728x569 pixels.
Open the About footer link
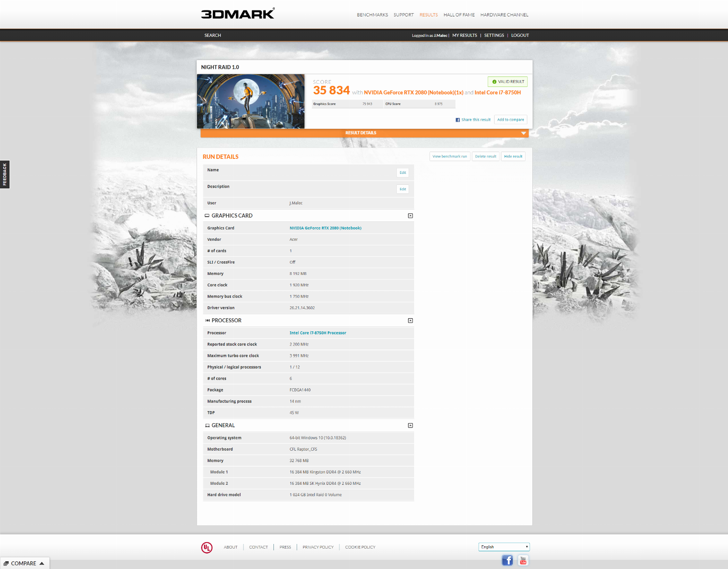pyautogui.click(x=231, y=547)
